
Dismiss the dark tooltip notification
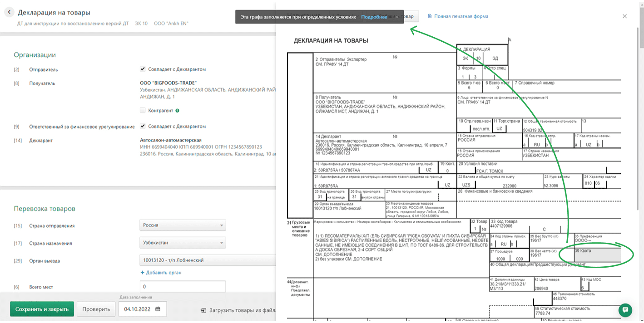[x=396, y=17]
